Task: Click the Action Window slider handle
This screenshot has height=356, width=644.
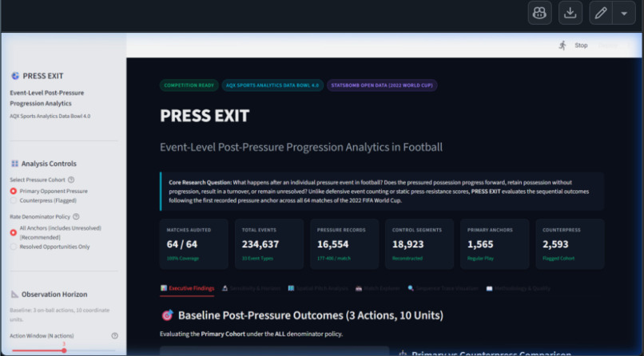Action: (64, 350)
